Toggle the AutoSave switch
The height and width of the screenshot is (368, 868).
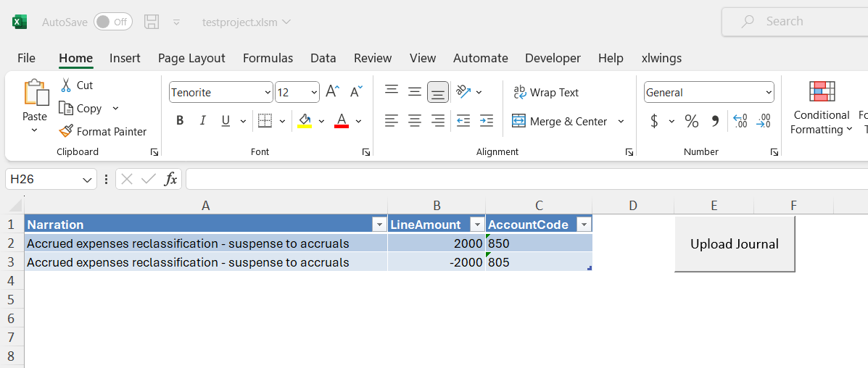(112, 22)
